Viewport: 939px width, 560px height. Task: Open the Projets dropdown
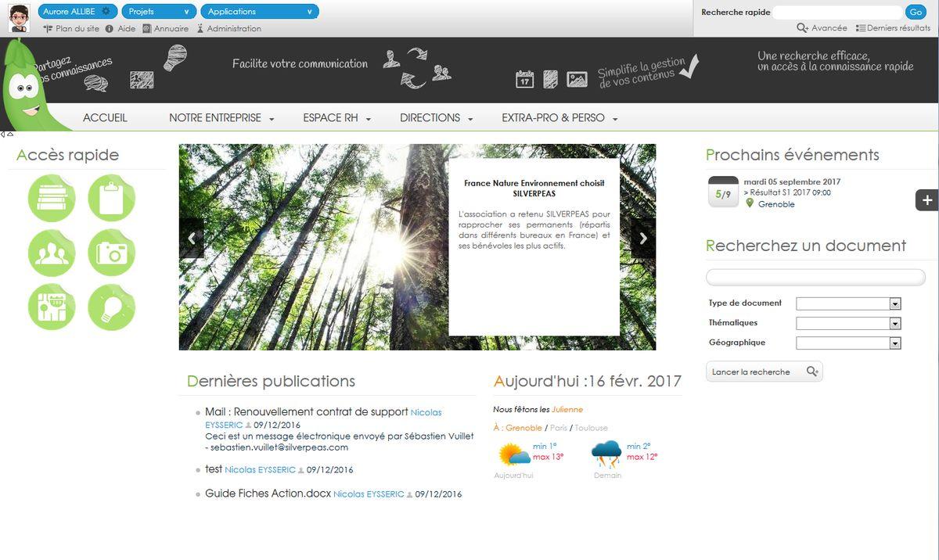tap(159, 12)
